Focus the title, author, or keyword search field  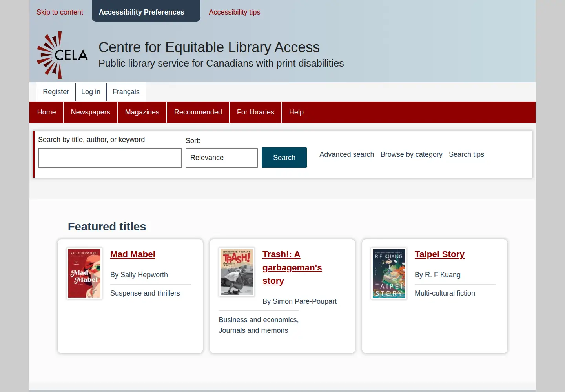[110, 158]
